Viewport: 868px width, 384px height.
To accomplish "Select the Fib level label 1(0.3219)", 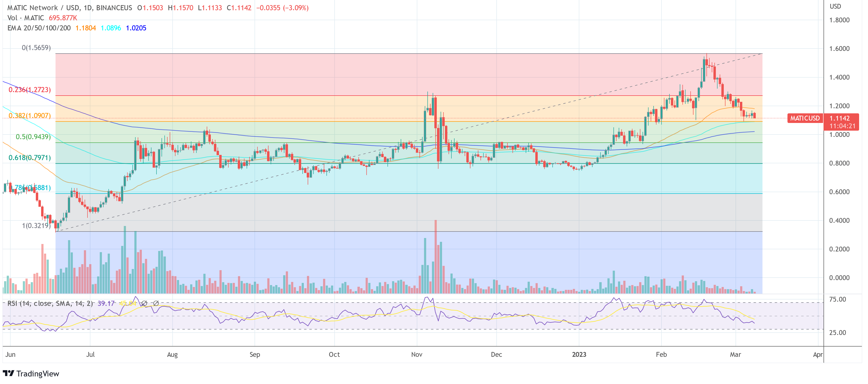I will (x=36, y=226).
